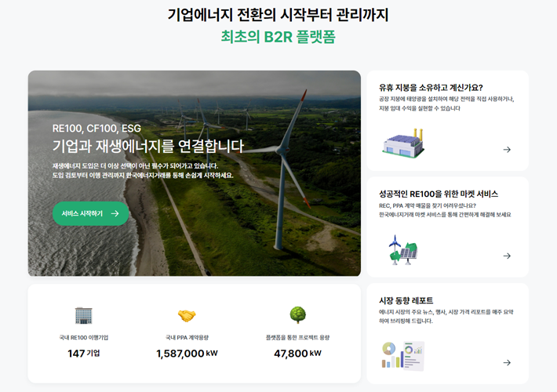Click the 지붕 임대 수익을 실현할 수 있습니다 line

pyautogui.click(x=420, y=108)
